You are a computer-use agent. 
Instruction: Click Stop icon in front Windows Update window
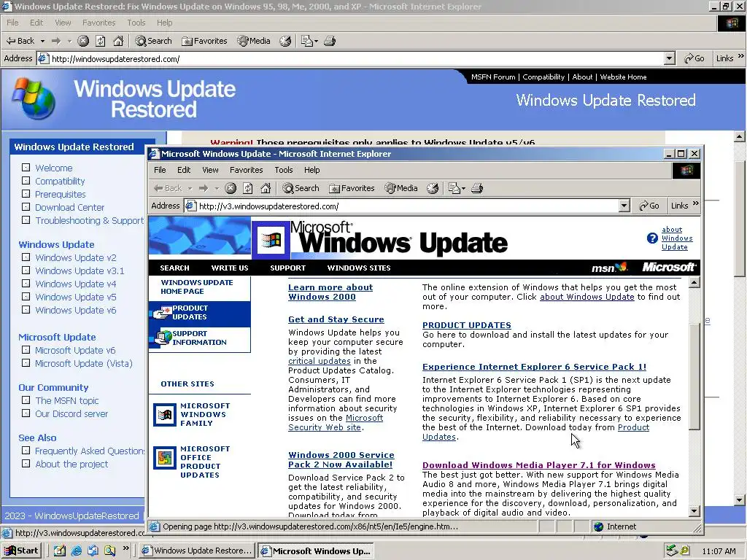231,188
